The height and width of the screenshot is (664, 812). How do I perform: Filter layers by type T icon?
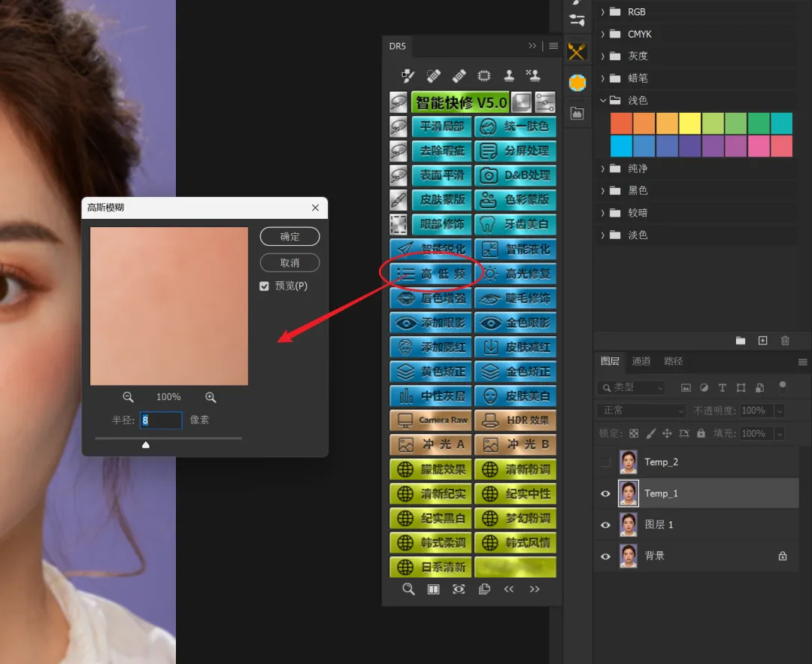point(722,387)
